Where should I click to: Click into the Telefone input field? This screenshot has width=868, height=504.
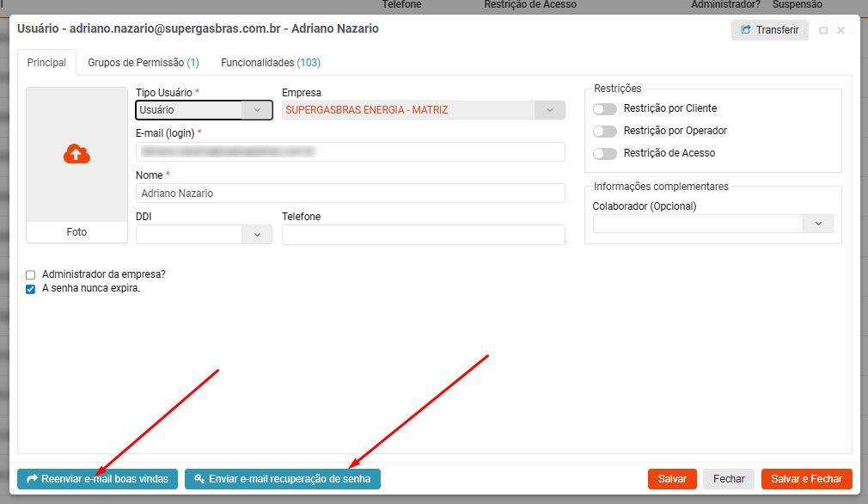[x=423, y=235]
